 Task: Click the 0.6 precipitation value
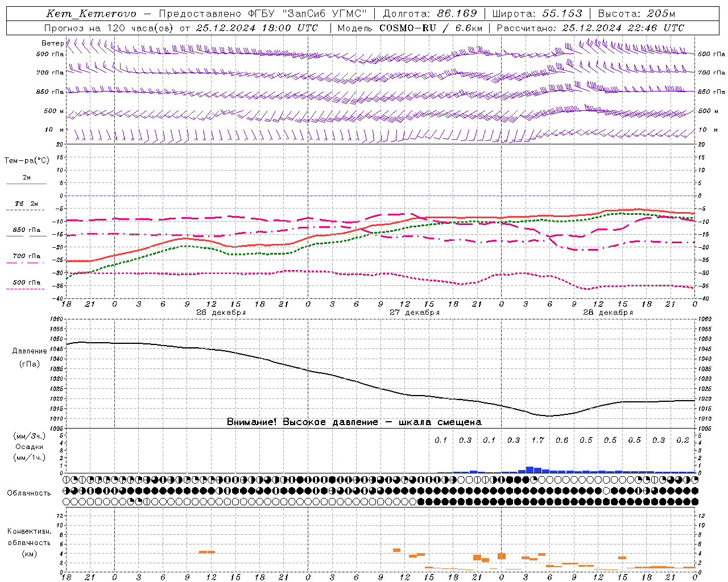pyautogui.click(x=562, y=440)
